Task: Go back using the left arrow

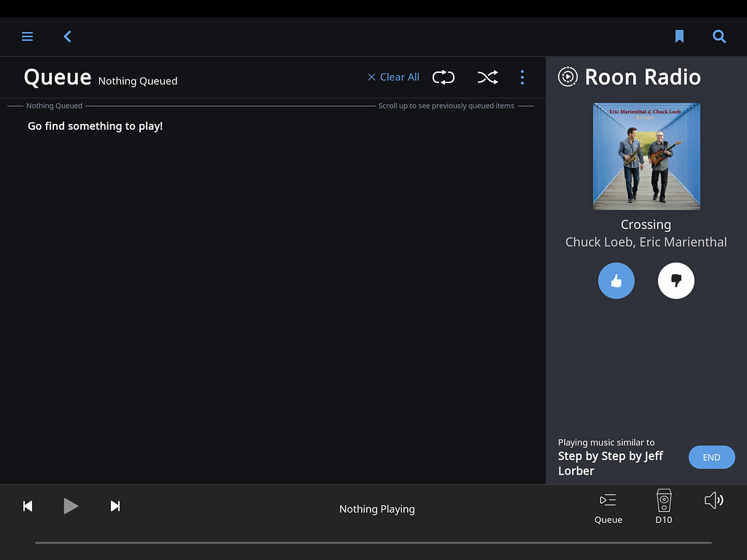Action: [67, 36]
